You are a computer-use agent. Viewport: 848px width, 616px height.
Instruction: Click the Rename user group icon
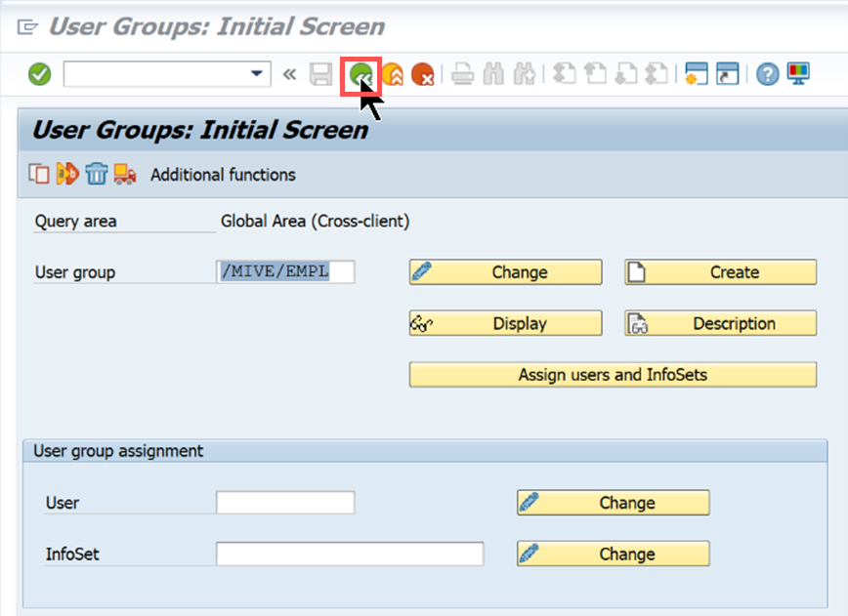click(67, 174)
